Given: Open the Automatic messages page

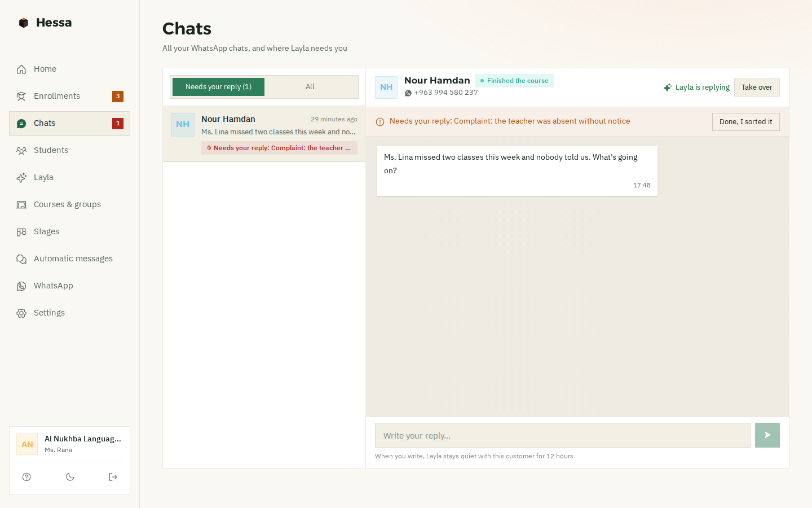Looking at the screenshot, I should pyautogui.click(x=69, y=259).
